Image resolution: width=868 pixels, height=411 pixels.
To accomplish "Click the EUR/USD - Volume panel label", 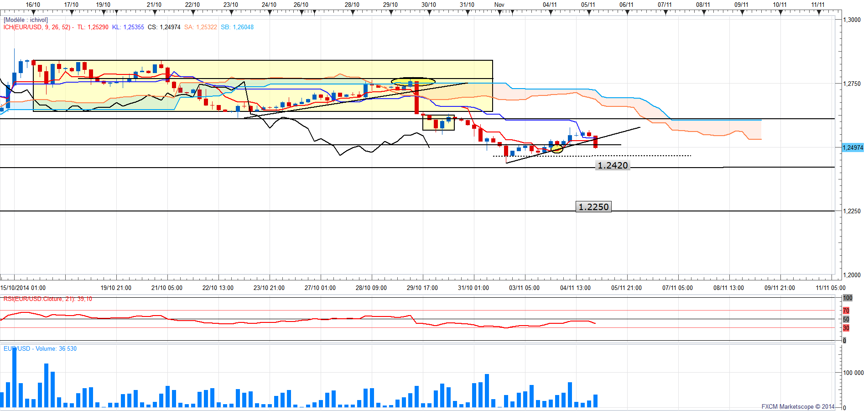I will coord(40,348).
